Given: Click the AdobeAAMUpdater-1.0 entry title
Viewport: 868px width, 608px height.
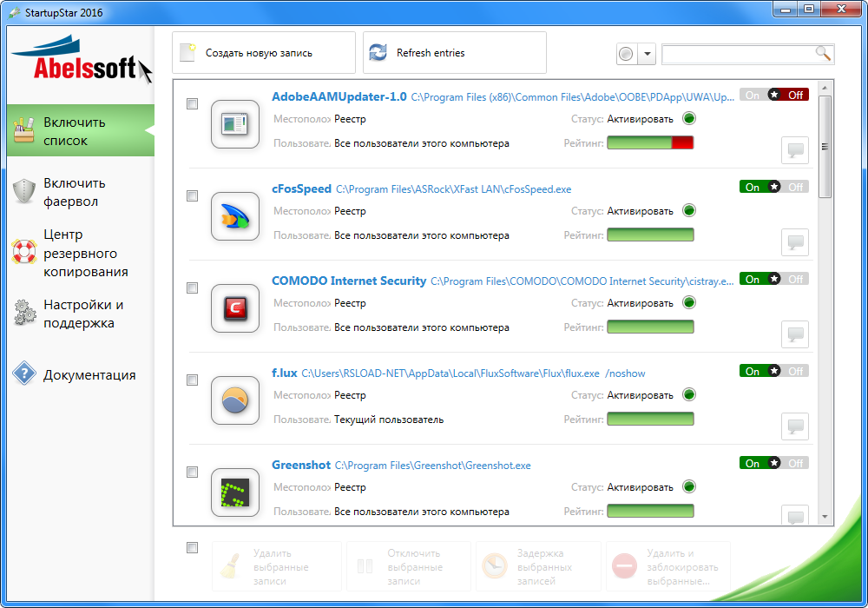Looking at the screenshot, I should click(339, 97).
